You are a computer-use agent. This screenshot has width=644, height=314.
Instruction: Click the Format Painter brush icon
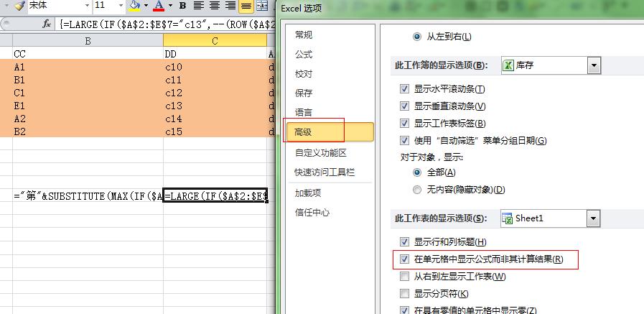point(19,5)
